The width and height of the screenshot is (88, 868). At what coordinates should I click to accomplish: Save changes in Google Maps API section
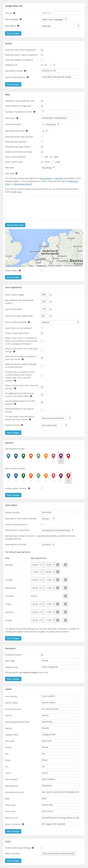13,33
